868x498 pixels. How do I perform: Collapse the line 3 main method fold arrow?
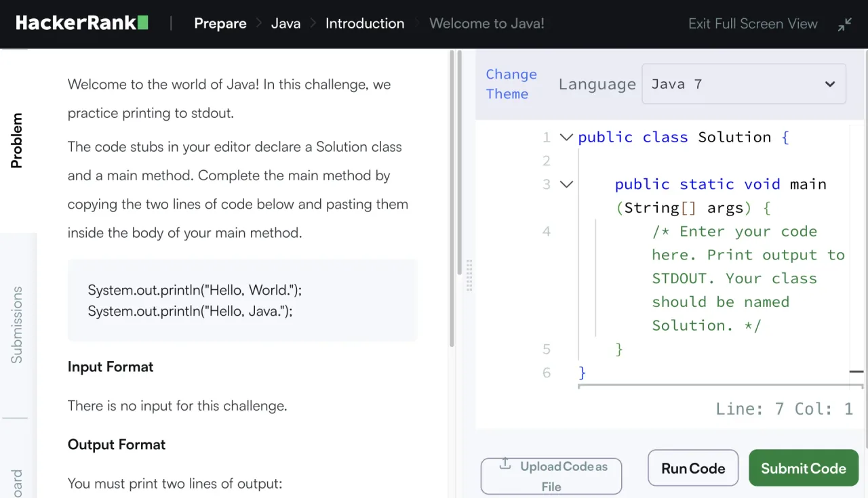click(x=566, y=184)
